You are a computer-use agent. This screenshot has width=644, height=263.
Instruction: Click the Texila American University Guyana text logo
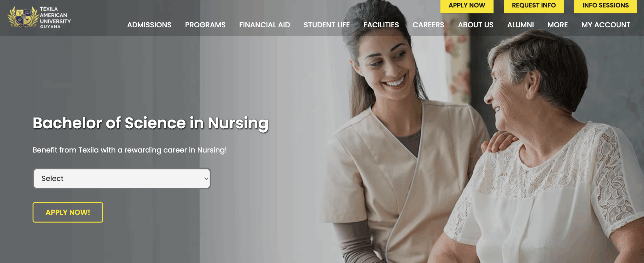pos(55,18)
